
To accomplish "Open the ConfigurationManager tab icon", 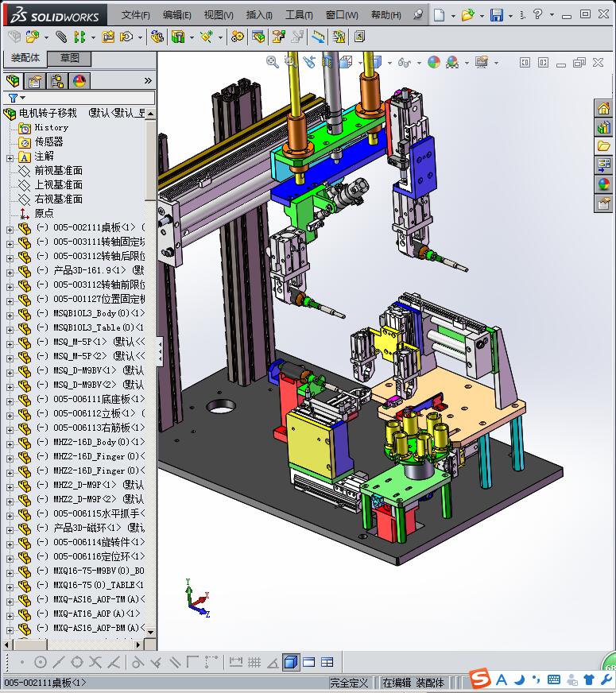I will click(57, 81).
